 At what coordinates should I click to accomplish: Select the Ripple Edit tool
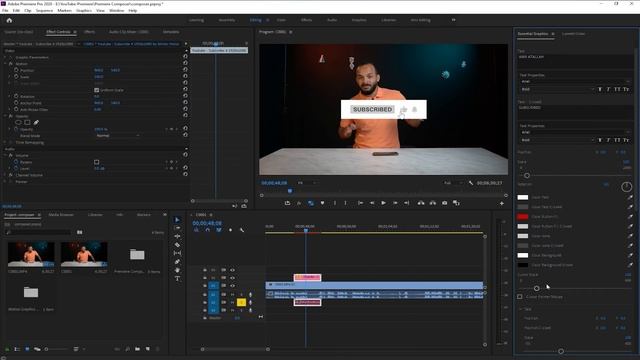click(177, 236)
